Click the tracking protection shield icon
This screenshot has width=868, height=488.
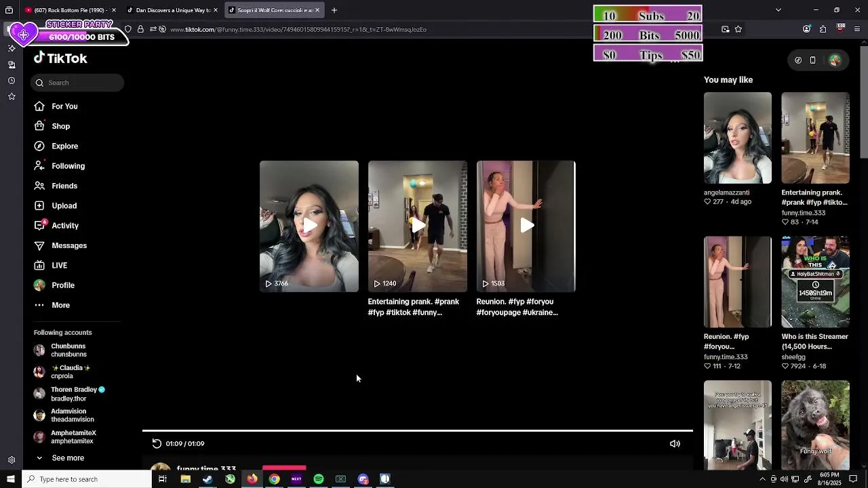point(128,29)
